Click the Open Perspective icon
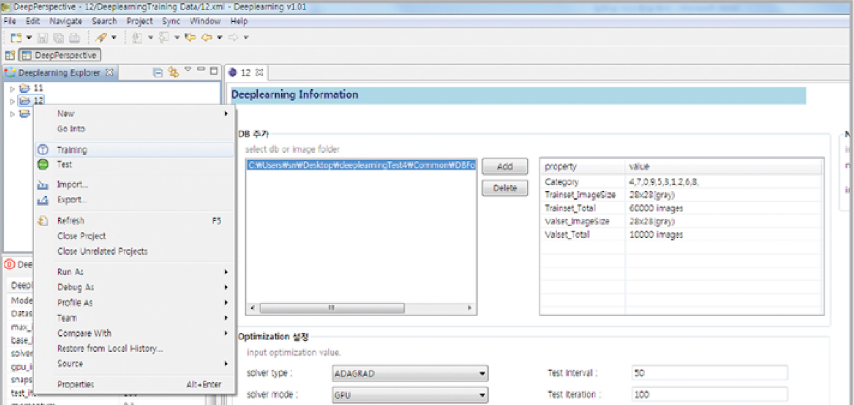Viewport: 854px width, 405px height. (x=10, y=55)
